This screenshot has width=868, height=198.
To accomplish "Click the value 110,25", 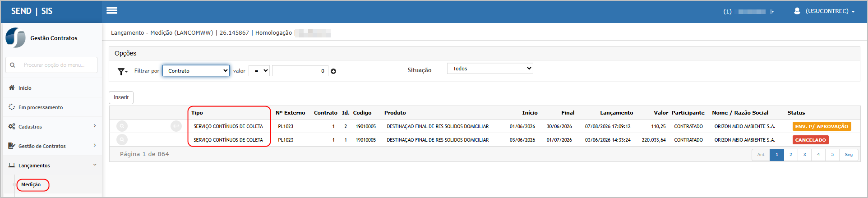I will [x=658, y=126].
